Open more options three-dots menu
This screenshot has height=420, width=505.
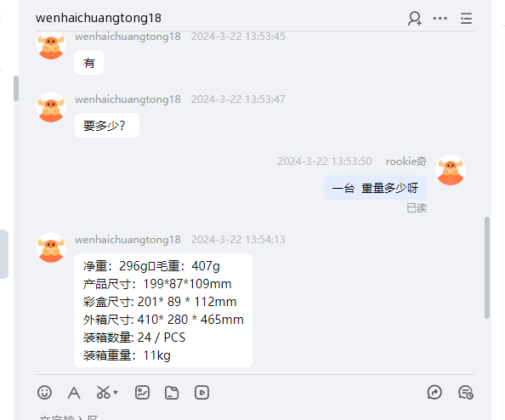point(440,19)
